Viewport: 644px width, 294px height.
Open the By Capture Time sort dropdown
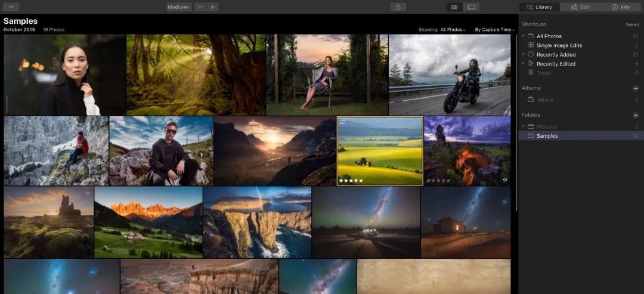495,30
